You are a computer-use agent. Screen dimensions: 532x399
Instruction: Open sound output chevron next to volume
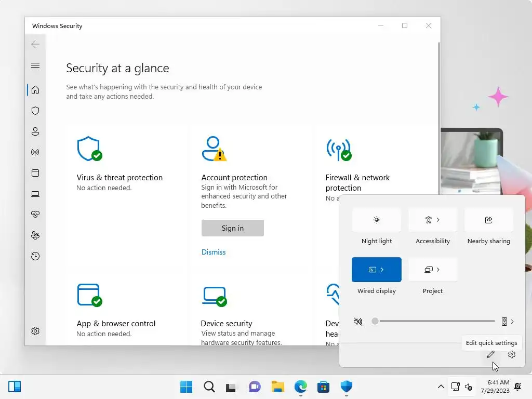pos(512,321)
